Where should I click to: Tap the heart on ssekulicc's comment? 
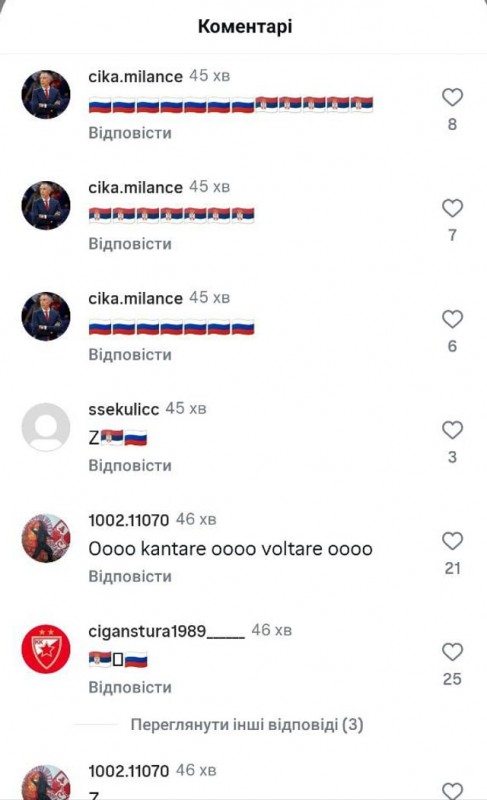pyautogui.click(x=452, y=430)
